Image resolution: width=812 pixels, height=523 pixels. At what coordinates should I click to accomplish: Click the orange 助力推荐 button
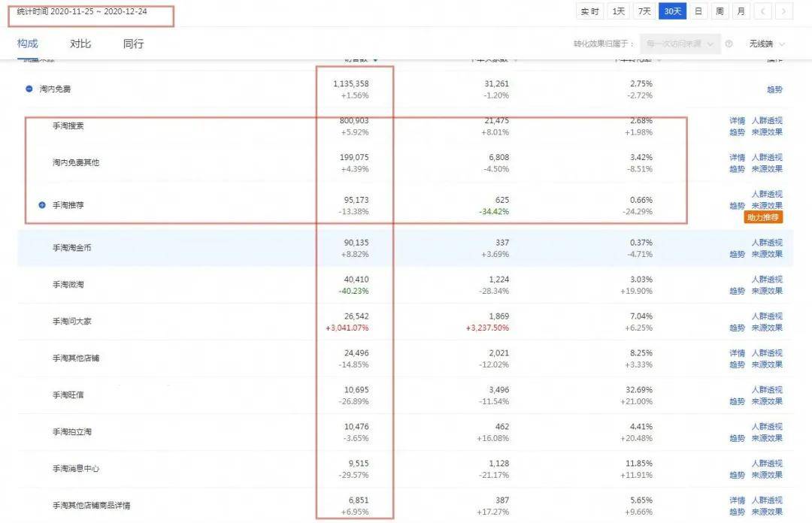point(763,218)
